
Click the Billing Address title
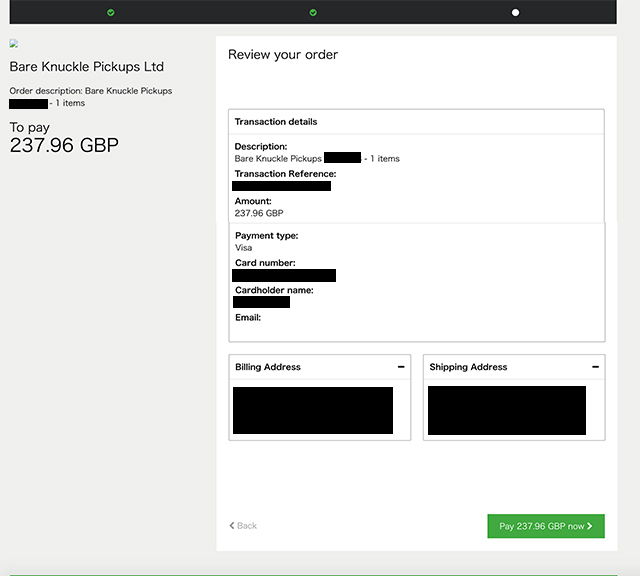click(268, 367)
